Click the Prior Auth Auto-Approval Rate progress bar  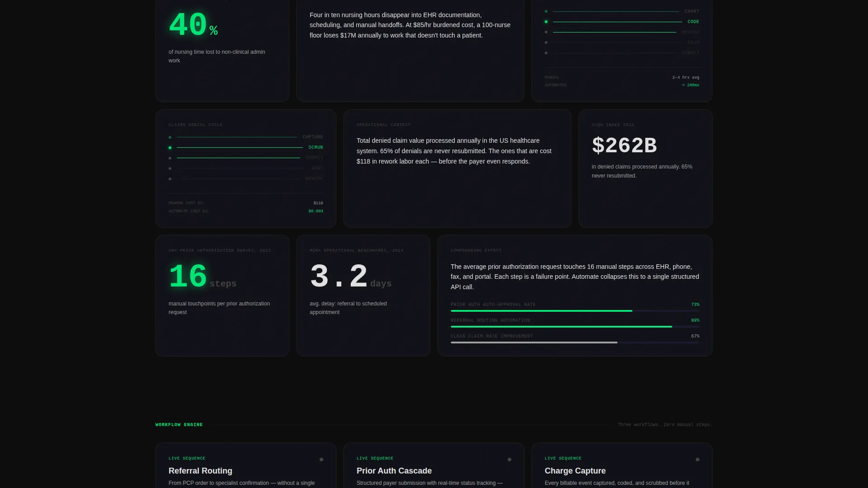click(x=575, y=311)
